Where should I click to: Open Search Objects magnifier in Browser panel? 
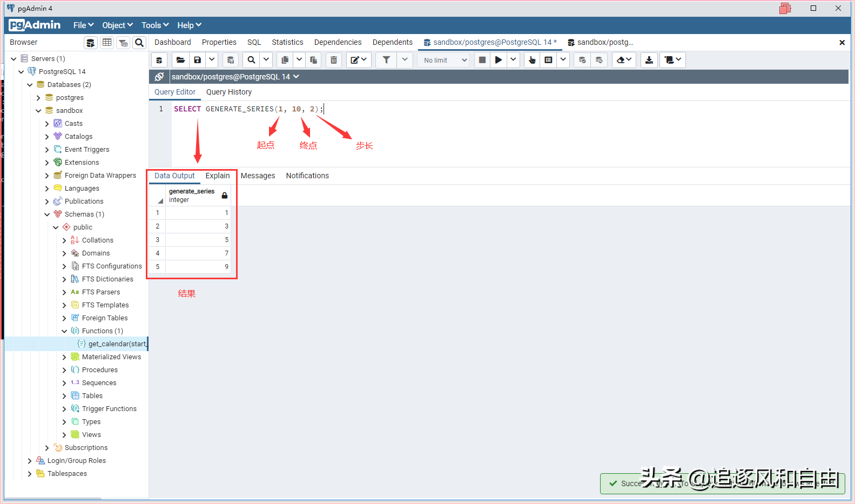tap(139, 43)
